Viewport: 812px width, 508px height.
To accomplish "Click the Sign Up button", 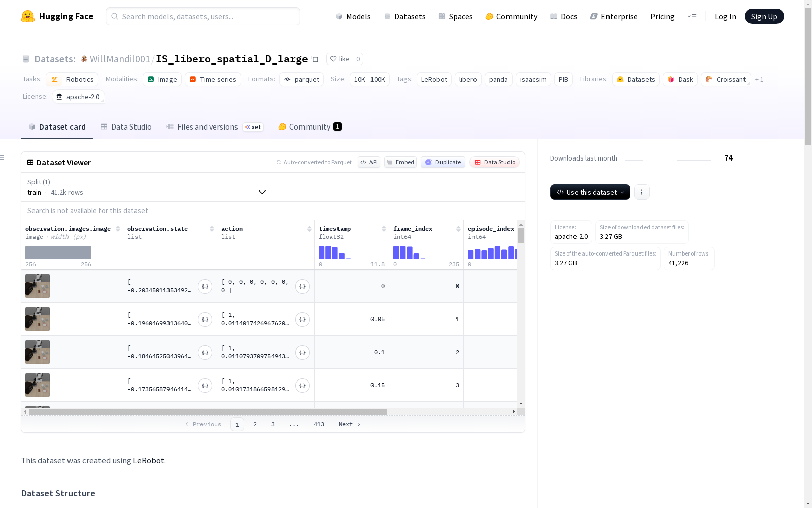I will point(764,16).
